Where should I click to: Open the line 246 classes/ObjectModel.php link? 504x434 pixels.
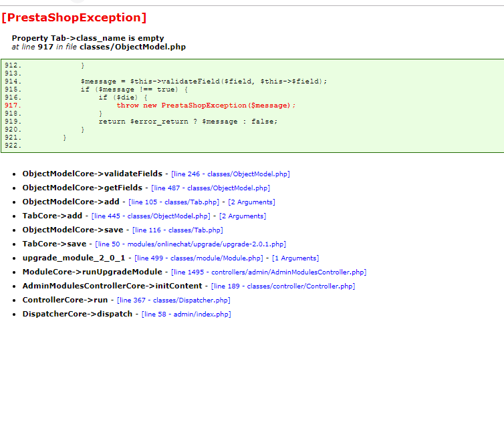[x=231, y=174]
